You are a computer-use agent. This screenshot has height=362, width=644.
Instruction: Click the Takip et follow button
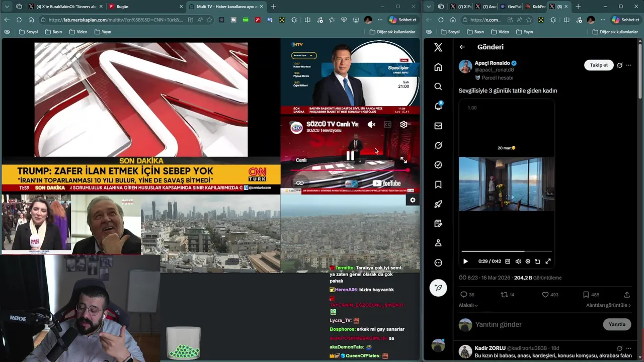[x=599, y=65]
